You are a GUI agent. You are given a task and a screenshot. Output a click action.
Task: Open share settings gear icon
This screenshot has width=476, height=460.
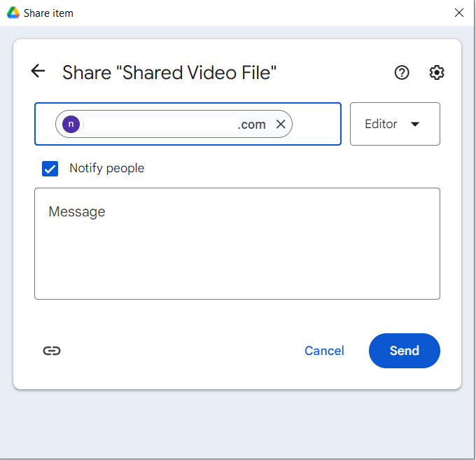click(437, 72)
